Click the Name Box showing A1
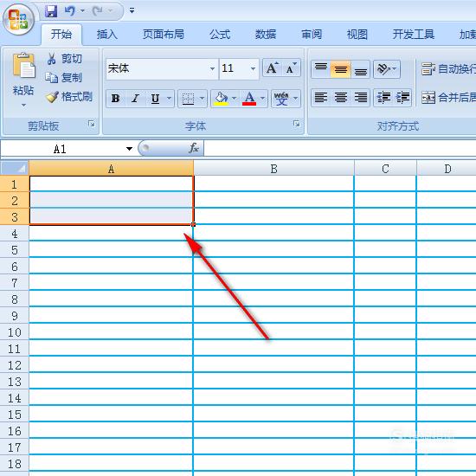The width and height of the screenshot is (476, 476). [60, 149]
